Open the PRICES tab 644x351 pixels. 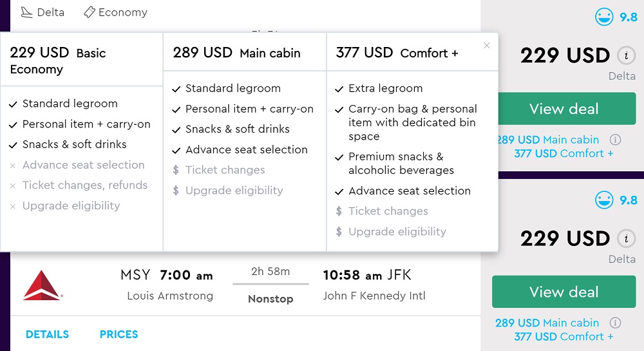118,334
